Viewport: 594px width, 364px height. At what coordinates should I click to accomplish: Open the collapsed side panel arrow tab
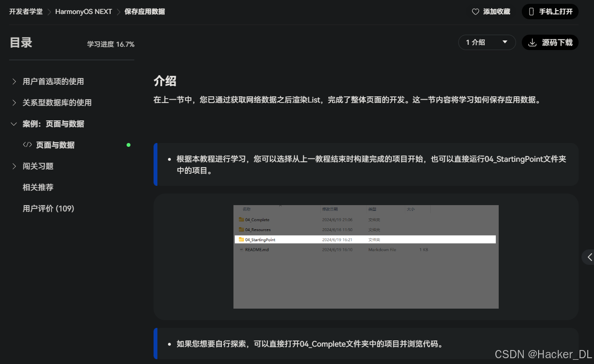588,257
